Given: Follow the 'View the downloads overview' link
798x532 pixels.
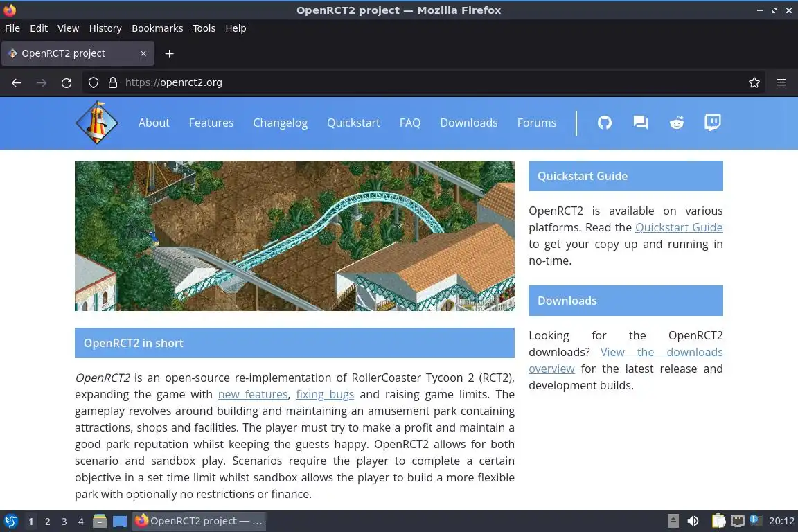Looking at the screenshot, I should point(662,352).
